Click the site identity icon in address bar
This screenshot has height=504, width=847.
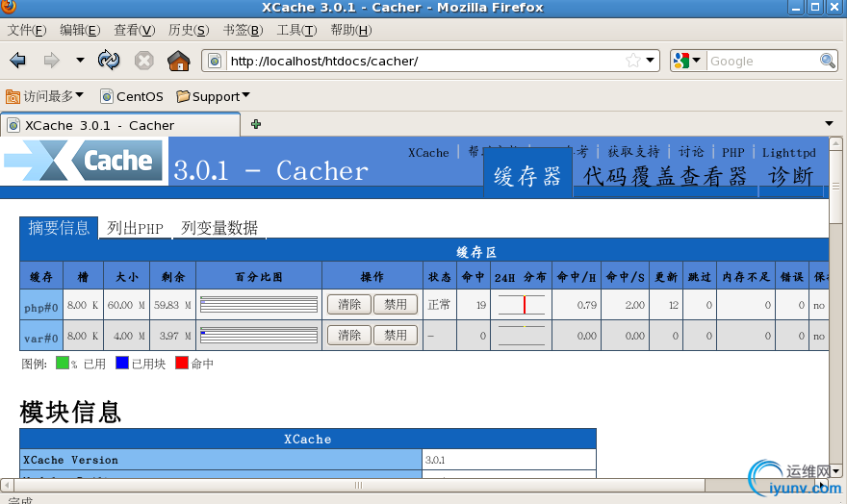(215, 61)
